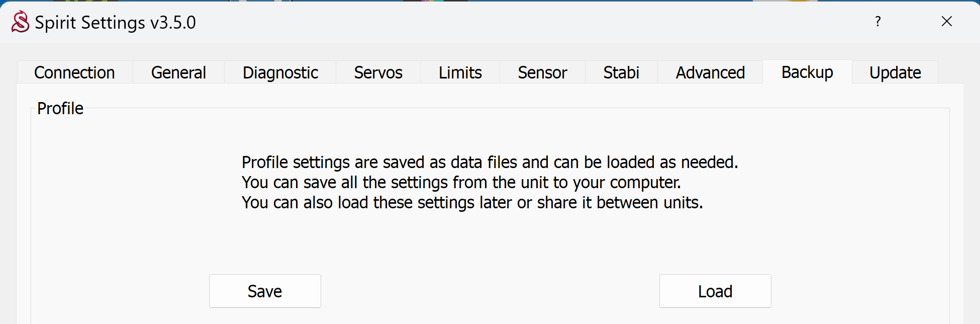Click the Spirit logo icon in title bar
Screen dimensions: 980x324
coord(21,22)
